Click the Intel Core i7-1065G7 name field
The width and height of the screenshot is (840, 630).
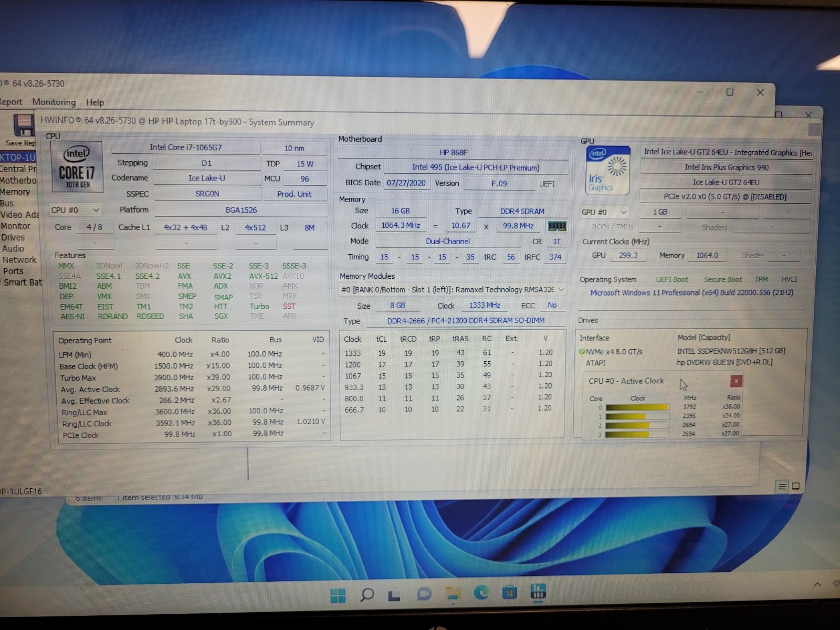(x=186, y=148)
